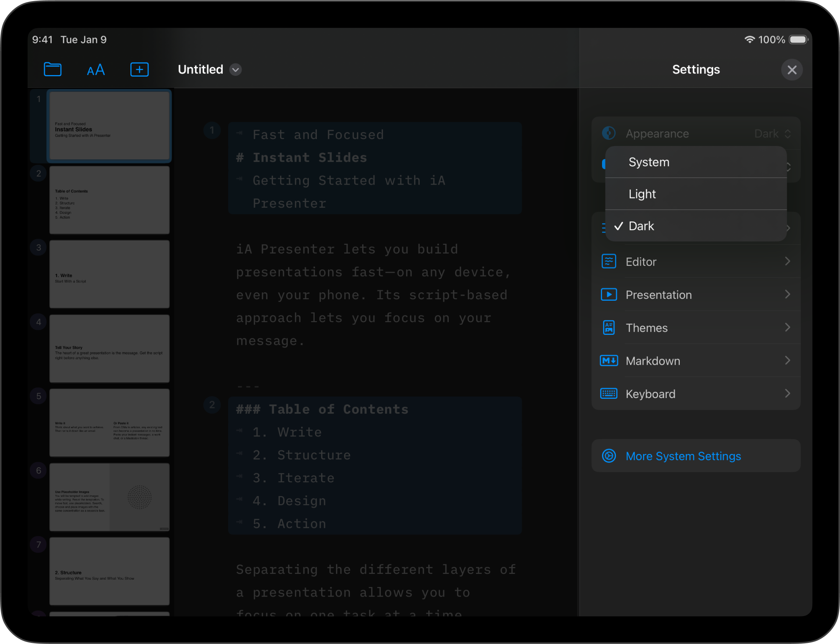Open More System Settings link
This screenshot has height=644, width=840.
[683, 456]
